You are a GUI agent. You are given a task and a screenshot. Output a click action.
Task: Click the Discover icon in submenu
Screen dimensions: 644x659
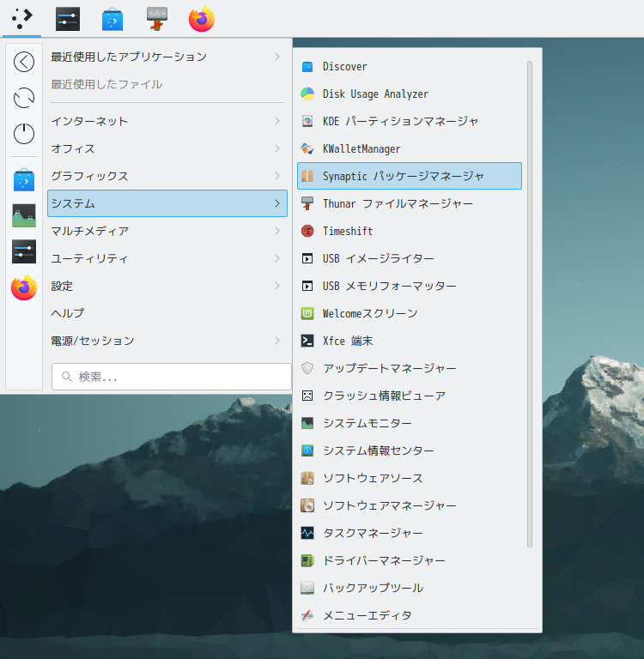click(x=307, y=66)
